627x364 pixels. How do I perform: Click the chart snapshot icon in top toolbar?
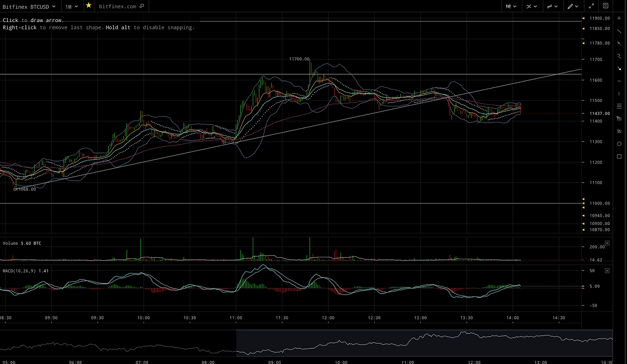[606, 6]
